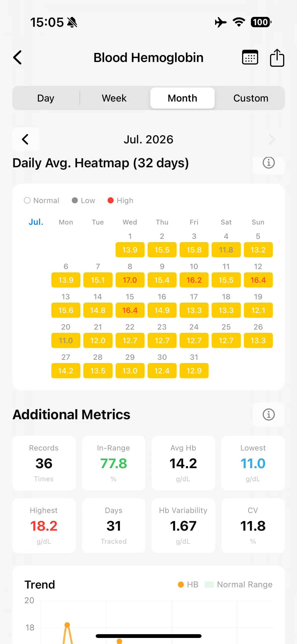Open the calendar date picker icon
297x644 pixels.
point(250,57)
